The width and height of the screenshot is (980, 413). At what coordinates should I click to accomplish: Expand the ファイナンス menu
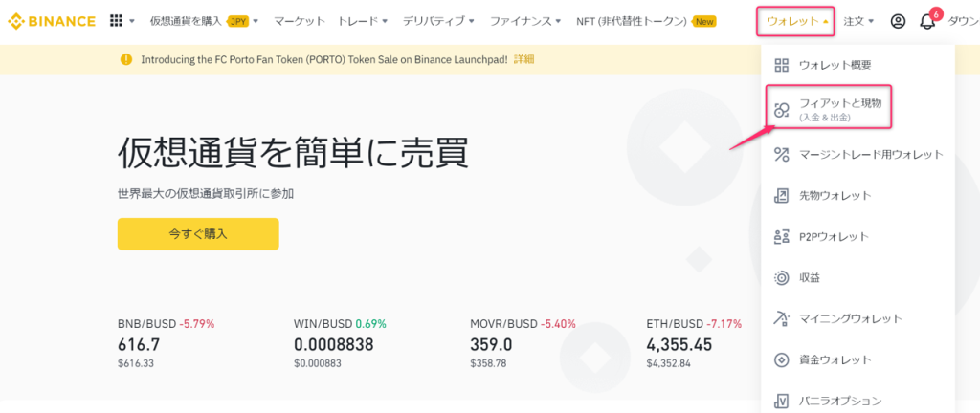point(558,21)
